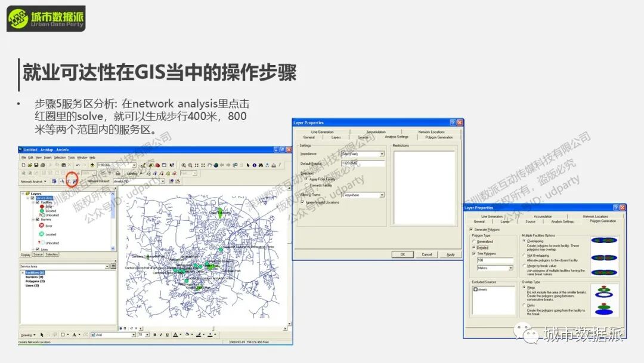Toggle the Generate Polygons checkbox

click(472, 229)
